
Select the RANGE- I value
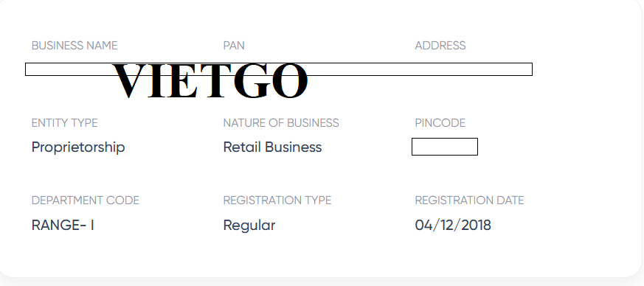(x=63, y=226)
